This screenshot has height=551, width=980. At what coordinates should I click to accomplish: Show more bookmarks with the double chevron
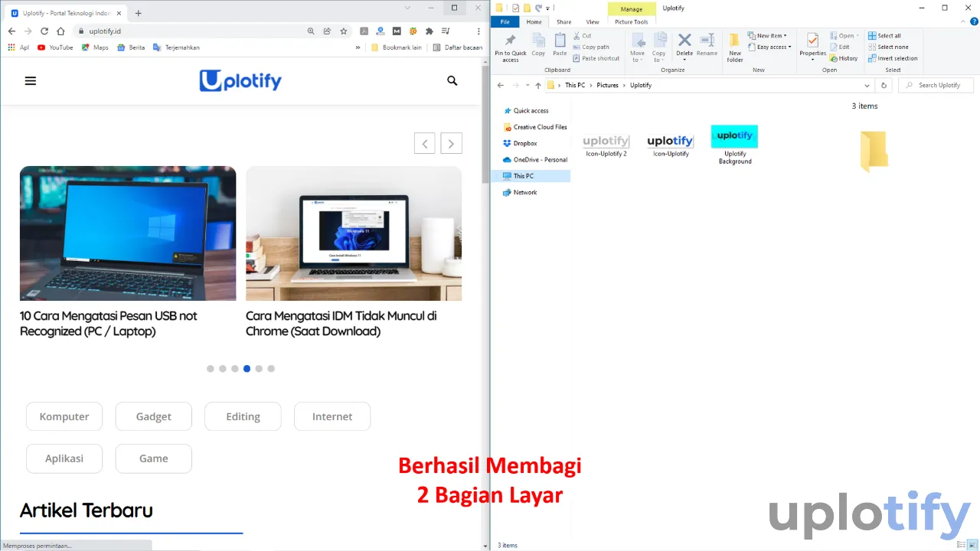click(x=358, y=47)
